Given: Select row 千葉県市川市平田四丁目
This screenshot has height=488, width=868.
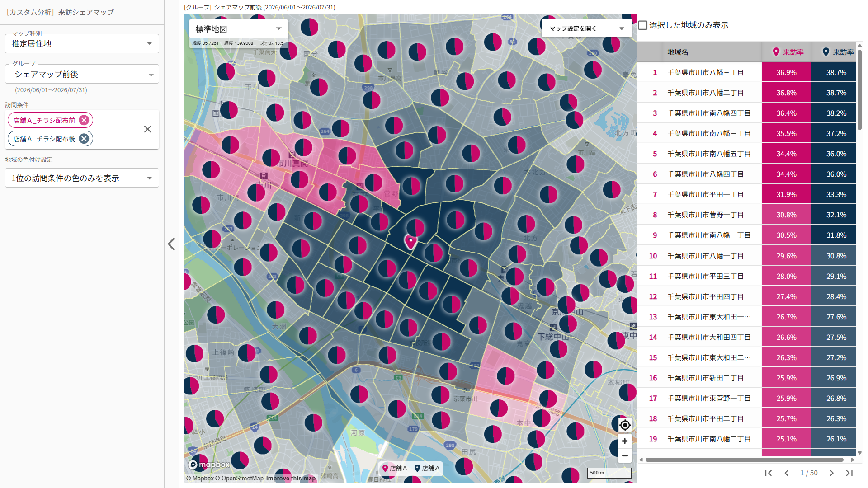Looking at the screenshot, I should click(x=747, y=296).
